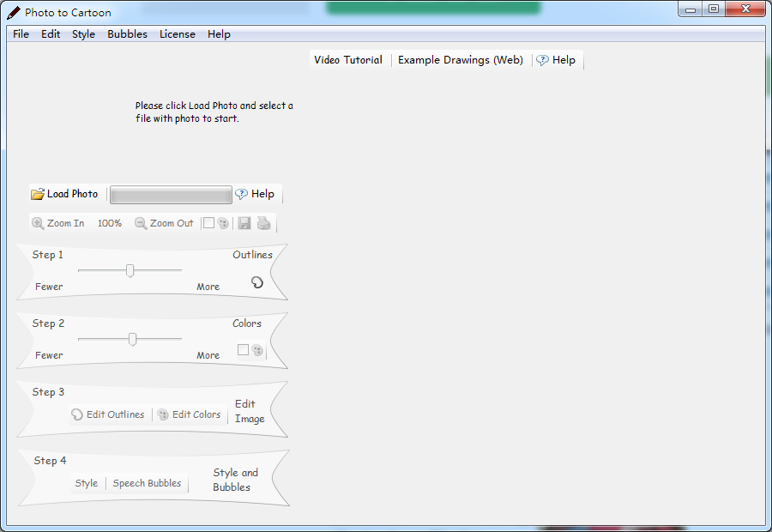Click the Step 2 colors slider handle

(x=132, y=340)
